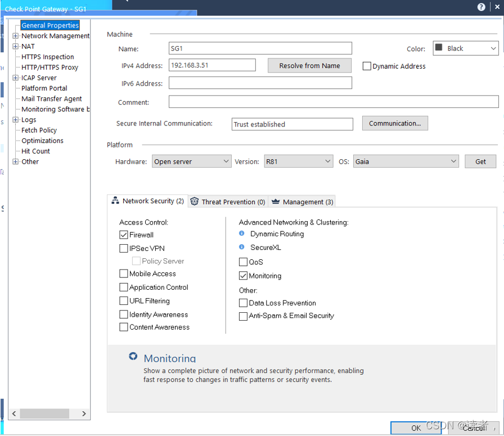
Task: Select Hit Count in the tree
Action: tap(35, 151)
